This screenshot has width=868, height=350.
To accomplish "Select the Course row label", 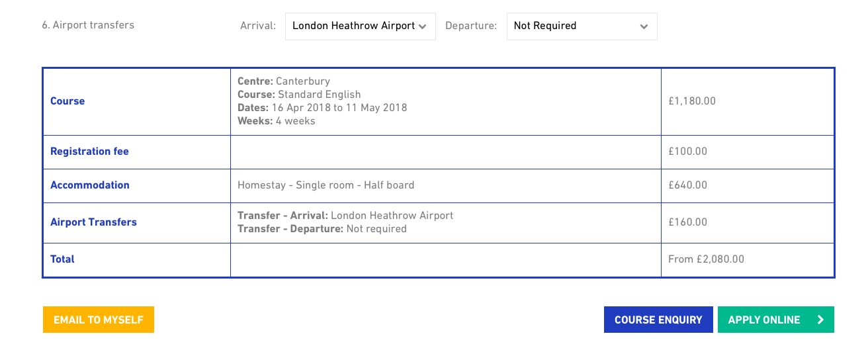I will (67, 101).
